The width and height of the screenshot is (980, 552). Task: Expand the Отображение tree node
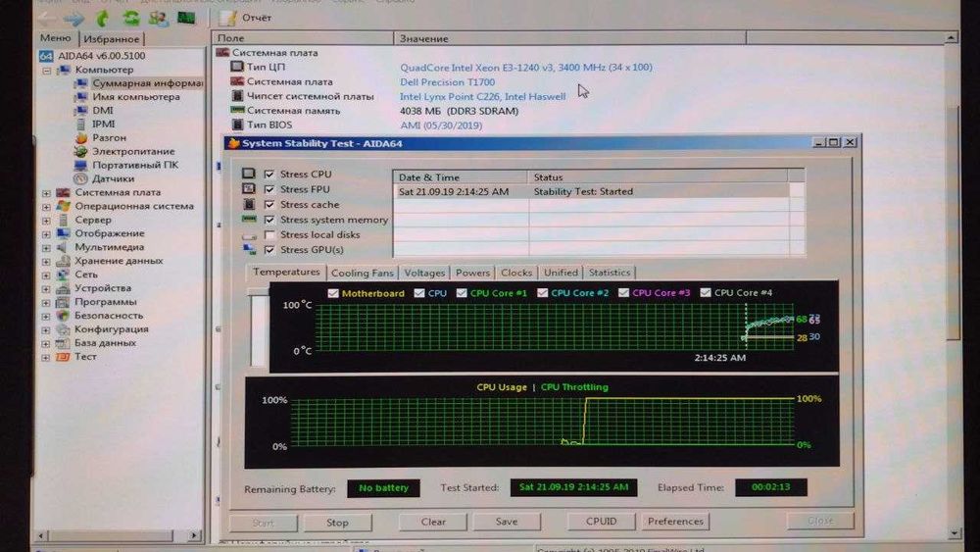46,234
